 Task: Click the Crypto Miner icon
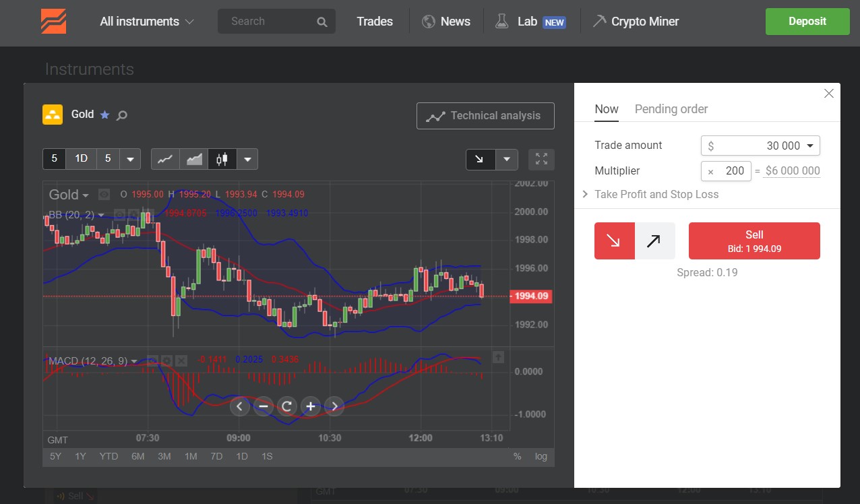point(599,21)
